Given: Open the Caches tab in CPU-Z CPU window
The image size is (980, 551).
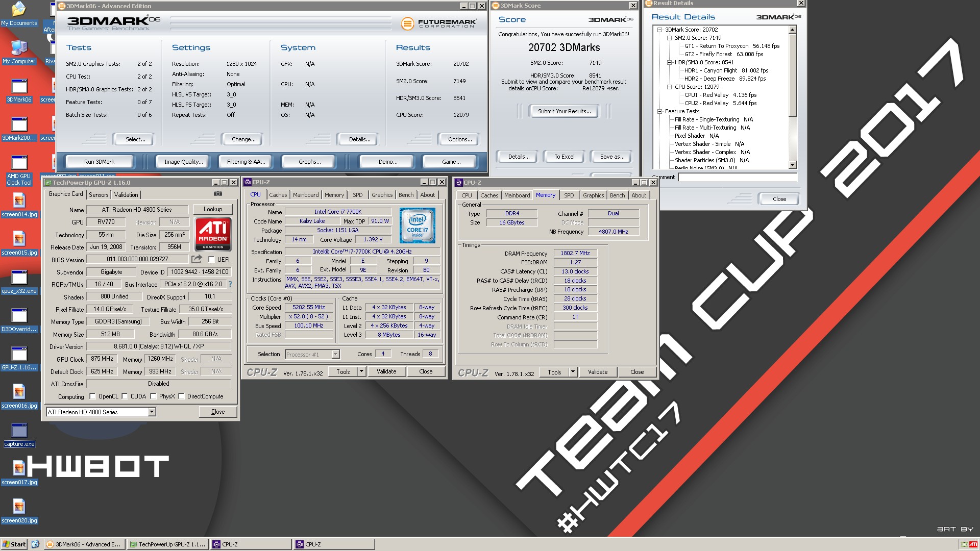Looking at the screenshot, I should 278,195.
